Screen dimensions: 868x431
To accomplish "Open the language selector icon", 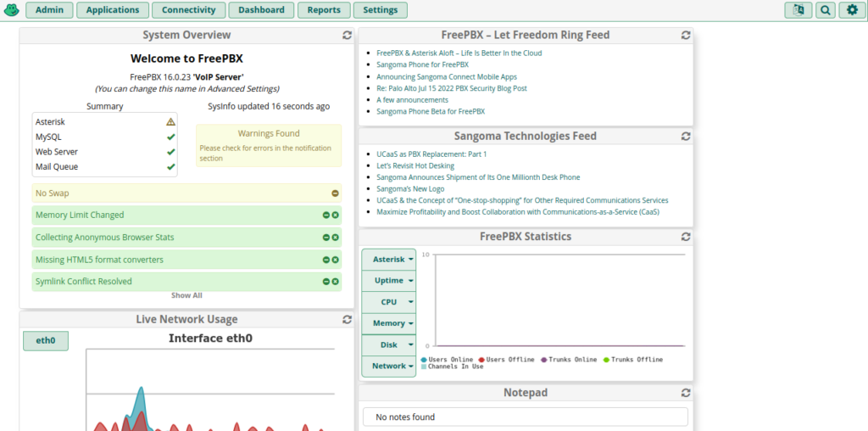I will (798, 10).
